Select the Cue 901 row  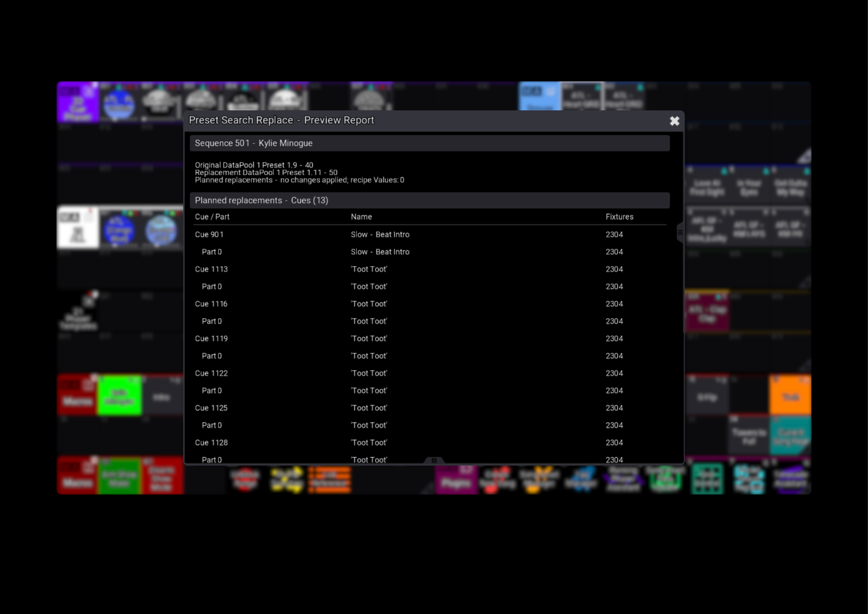pos(429,234)
